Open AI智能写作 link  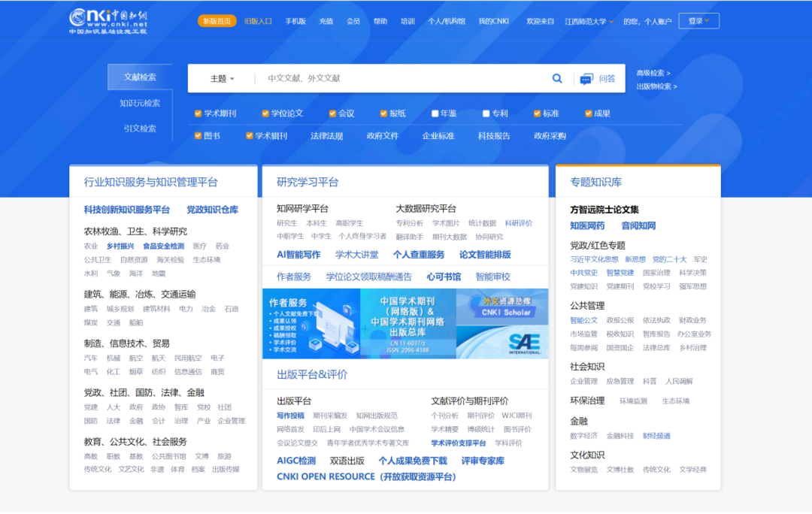298,255
